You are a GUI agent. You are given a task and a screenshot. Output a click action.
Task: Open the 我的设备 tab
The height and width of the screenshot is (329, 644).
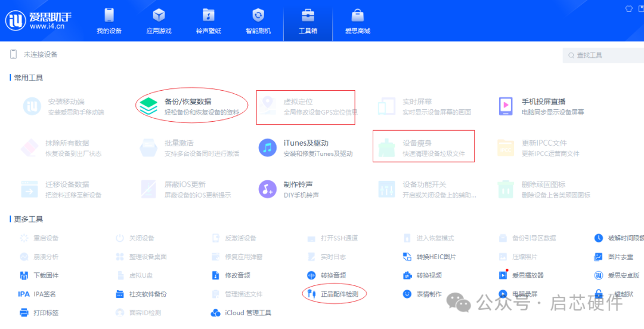pos(109,20)
